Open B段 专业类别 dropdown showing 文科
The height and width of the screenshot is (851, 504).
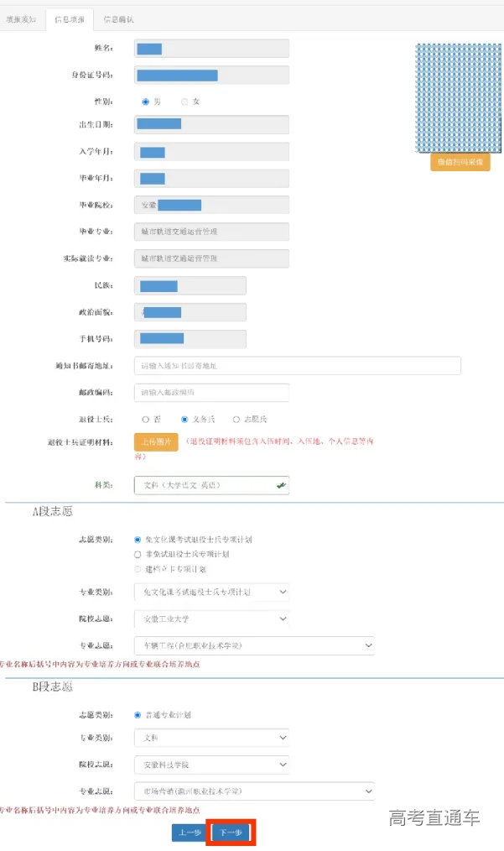point(211,738)
